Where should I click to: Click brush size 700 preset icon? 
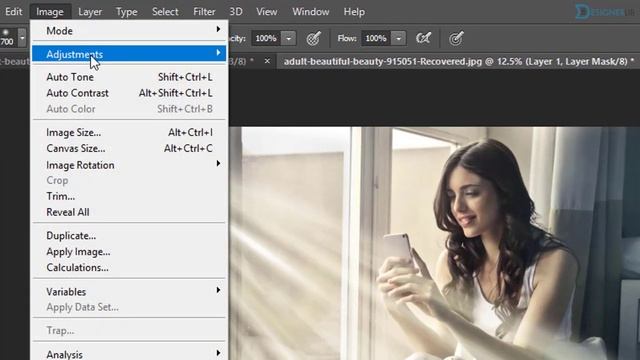pos(7,38)
